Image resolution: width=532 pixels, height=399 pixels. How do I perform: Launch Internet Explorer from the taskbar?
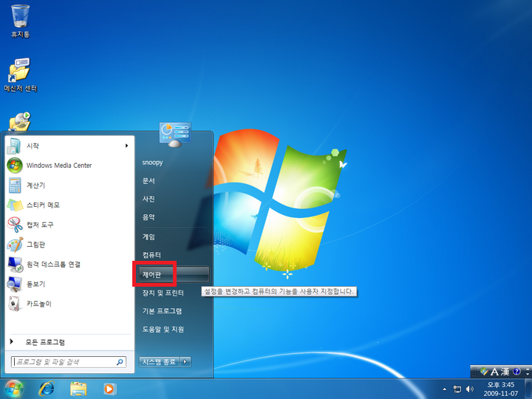tap(47, 389)
